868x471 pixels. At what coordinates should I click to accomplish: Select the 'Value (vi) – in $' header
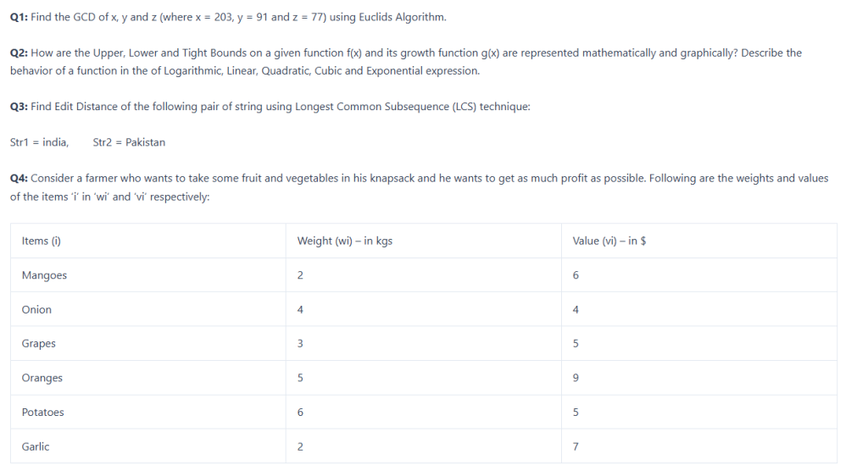point(609,241)
